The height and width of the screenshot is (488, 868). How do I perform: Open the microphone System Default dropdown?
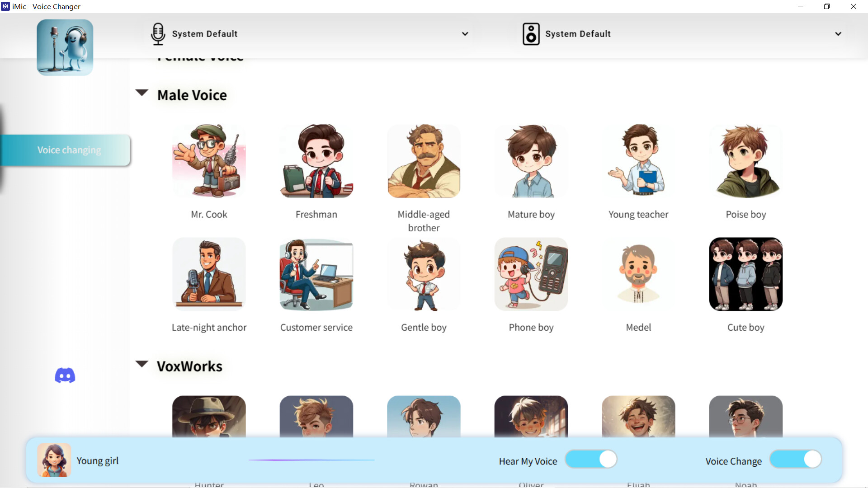(310, 34)
